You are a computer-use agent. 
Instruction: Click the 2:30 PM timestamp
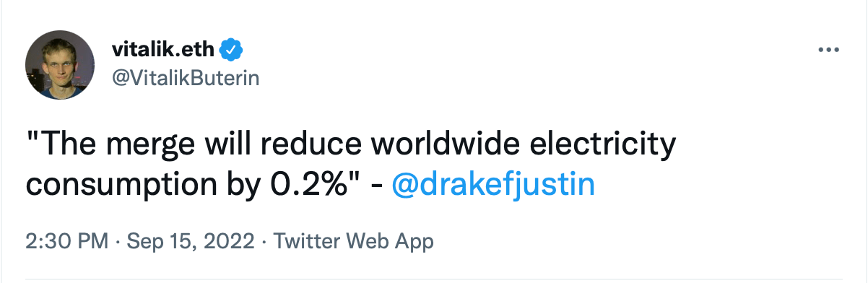click(x=66, y=240)
